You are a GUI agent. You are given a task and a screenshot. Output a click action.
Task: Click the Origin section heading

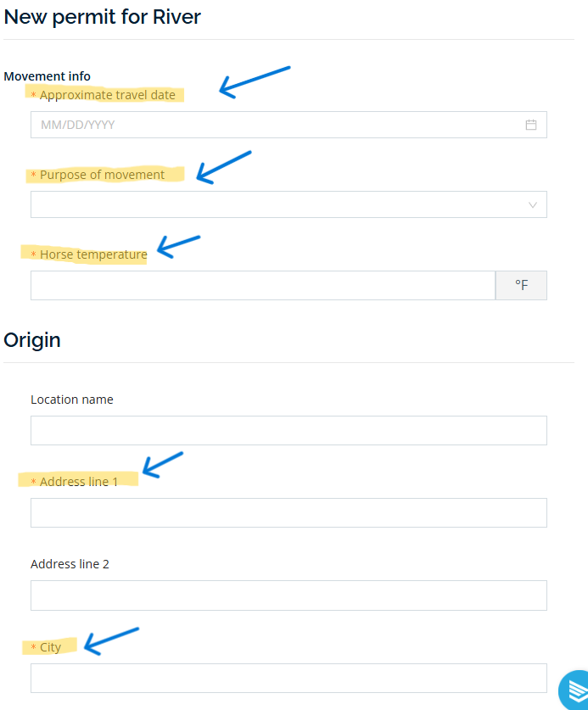coord(32,340)
